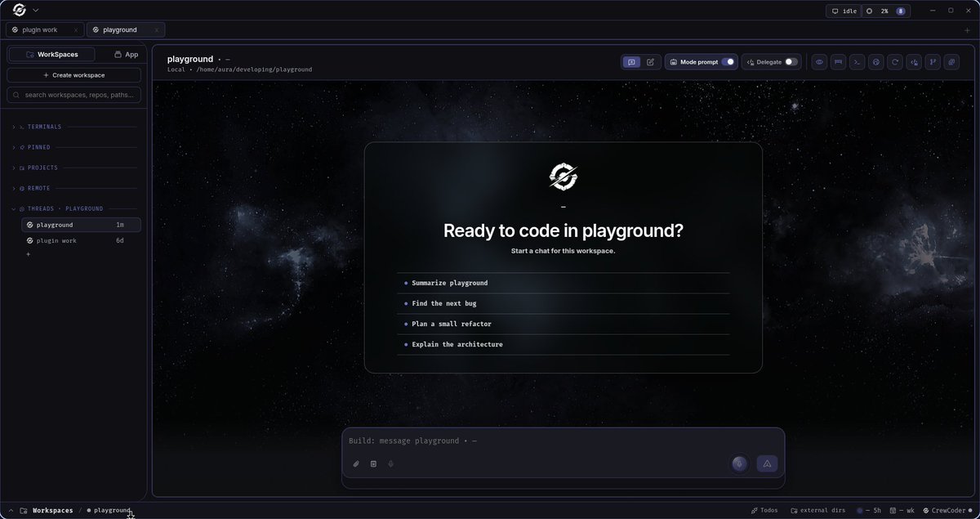
Task: Click CrewCoder in the status bar
Action: point(947,510)
